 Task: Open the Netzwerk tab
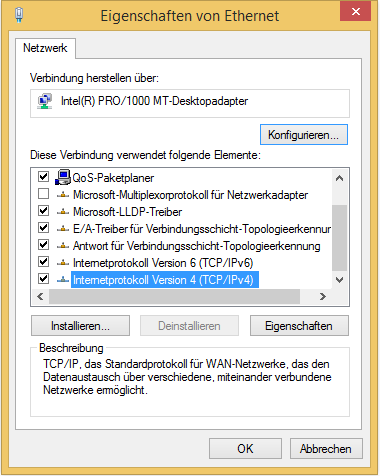[45, 48]
